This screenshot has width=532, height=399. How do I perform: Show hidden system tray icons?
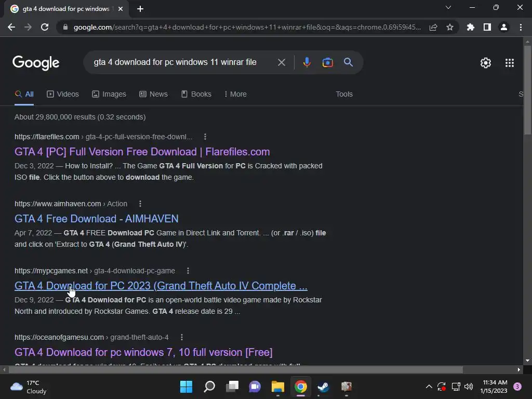429,387
